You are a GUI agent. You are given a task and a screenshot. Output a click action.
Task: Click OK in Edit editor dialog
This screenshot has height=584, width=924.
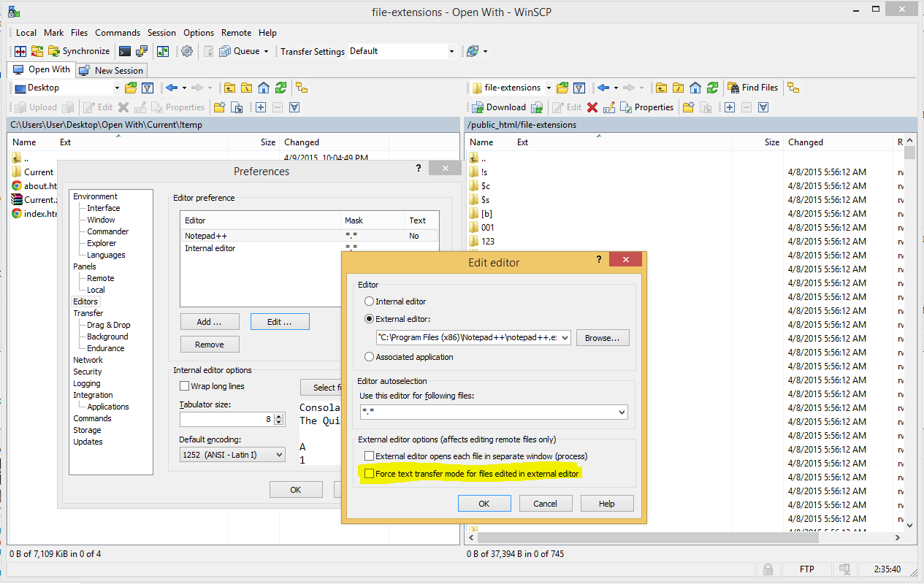[x=484, y=504]
